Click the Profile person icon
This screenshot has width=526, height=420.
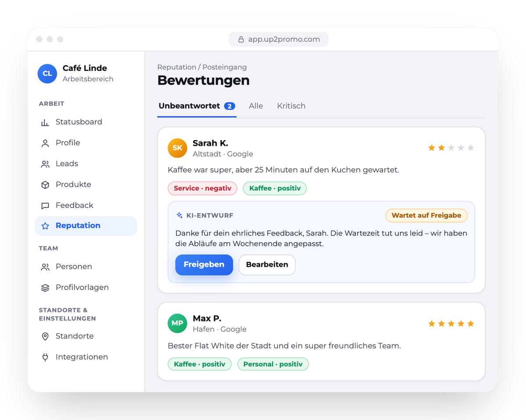[45, 143]
